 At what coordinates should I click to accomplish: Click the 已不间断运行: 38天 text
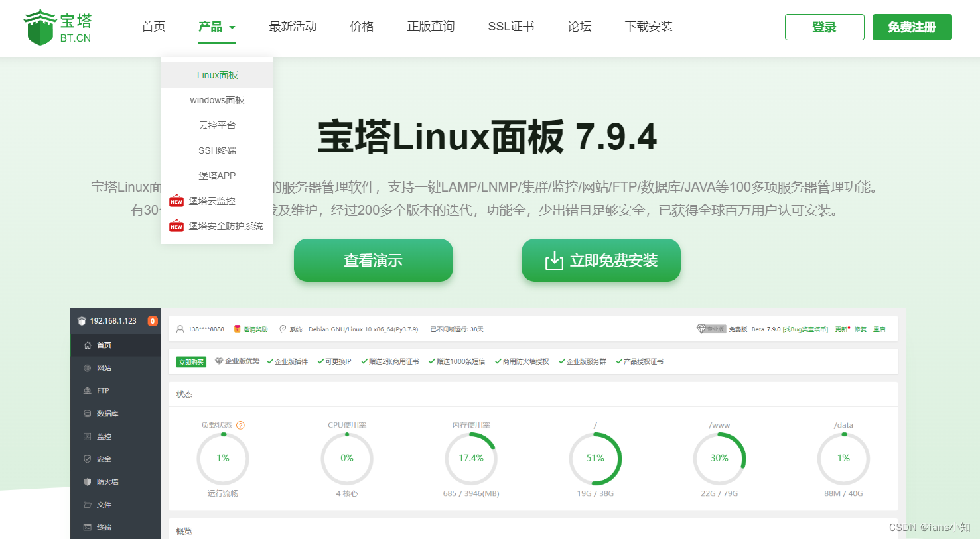(x=457, y=329)
